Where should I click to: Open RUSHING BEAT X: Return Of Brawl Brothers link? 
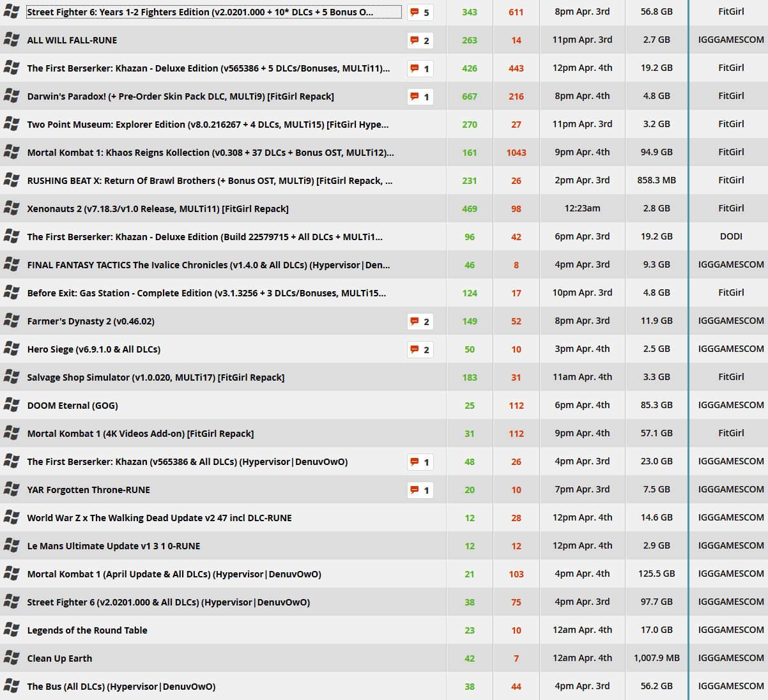(x=210, y=181)
